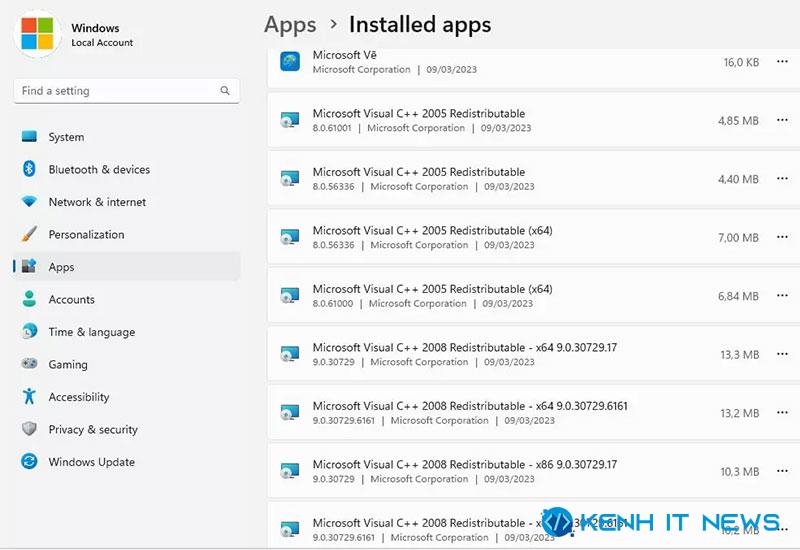The image size is (800, 550).
Task: Click the Windows Update sync icon
Action: point(29,461)
